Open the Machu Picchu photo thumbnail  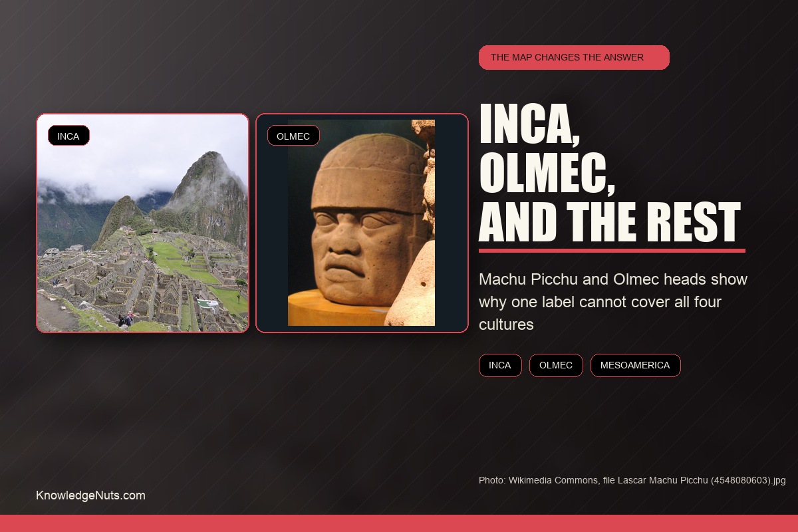(x=143, y=223)
